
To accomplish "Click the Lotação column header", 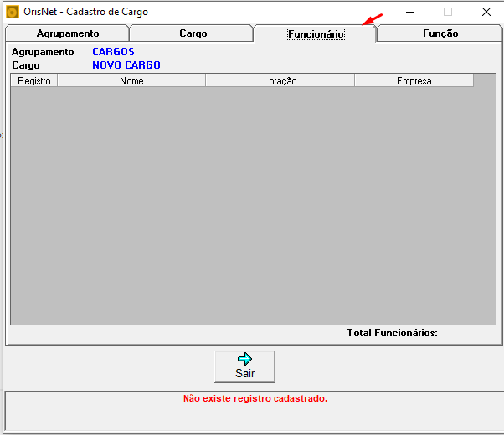I will coord(280,80).
